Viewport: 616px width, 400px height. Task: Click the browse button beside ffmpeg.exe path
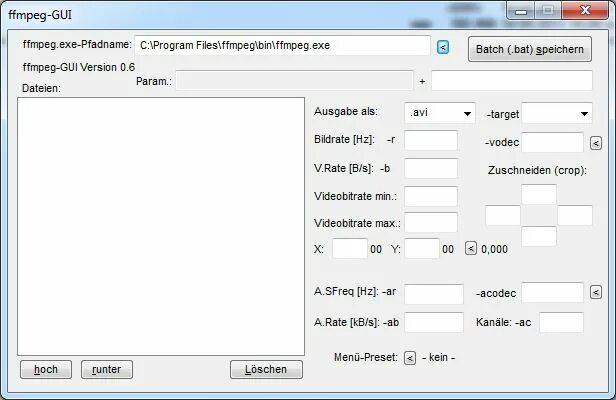[x=443, y=47]
